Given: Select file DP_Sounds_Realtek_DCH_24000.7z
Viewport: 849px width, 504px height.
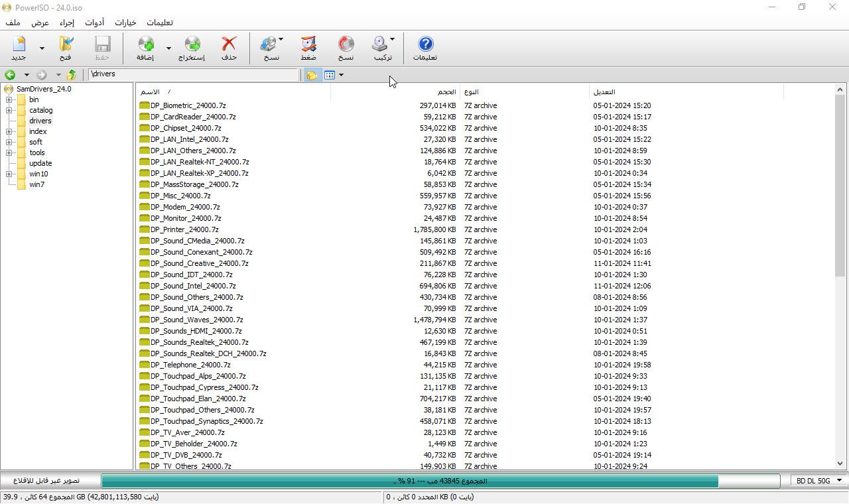Looking at the screenshot, I should (x=208, y=353).
